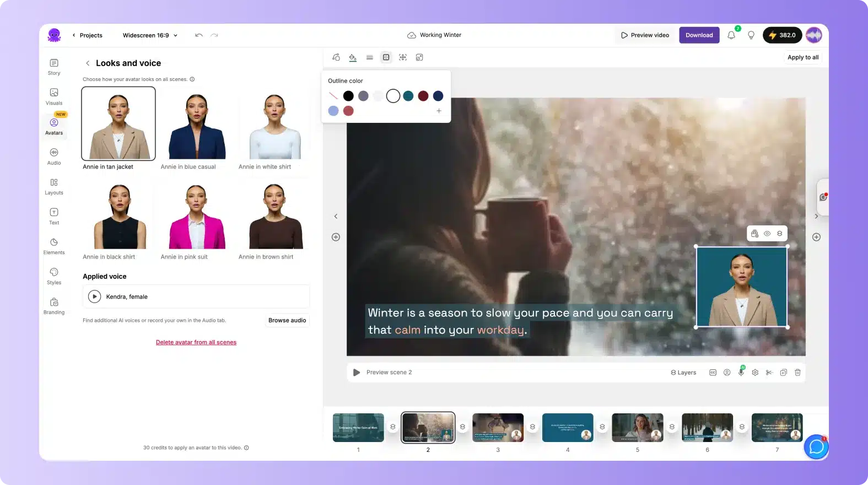Toggle avatar visibility with the eye icon

pos(767,234)
